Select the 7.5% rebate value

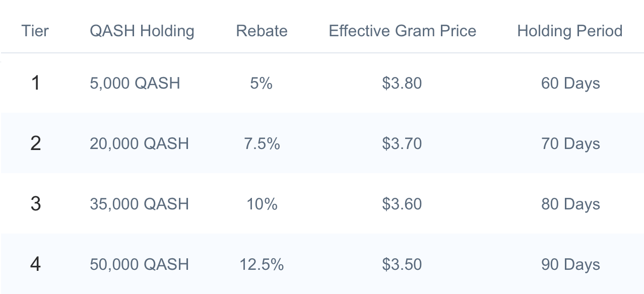(x=262, y=143)
